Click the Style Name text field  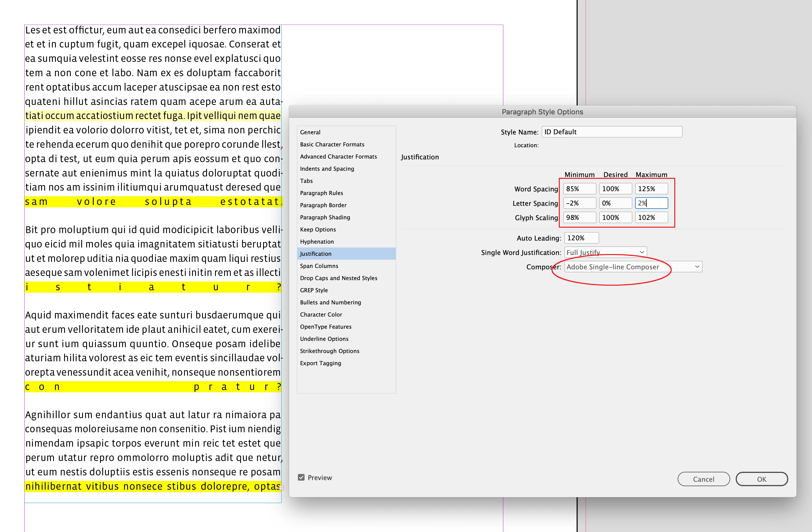[x=611, y=132]
